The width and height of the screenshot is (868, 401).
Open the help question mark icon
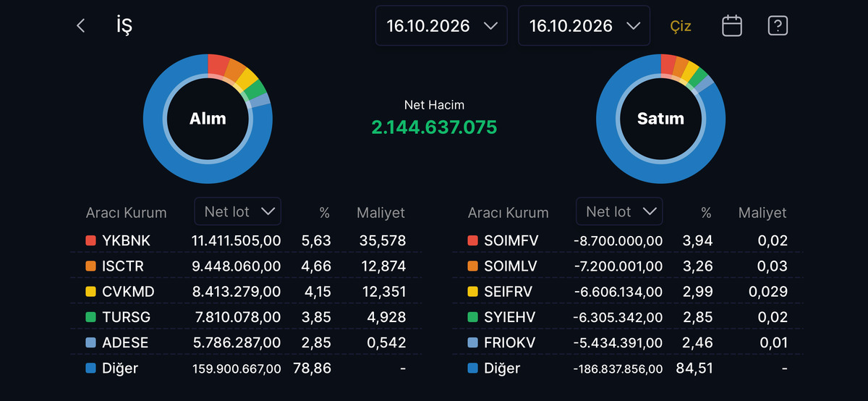[778, 26]
